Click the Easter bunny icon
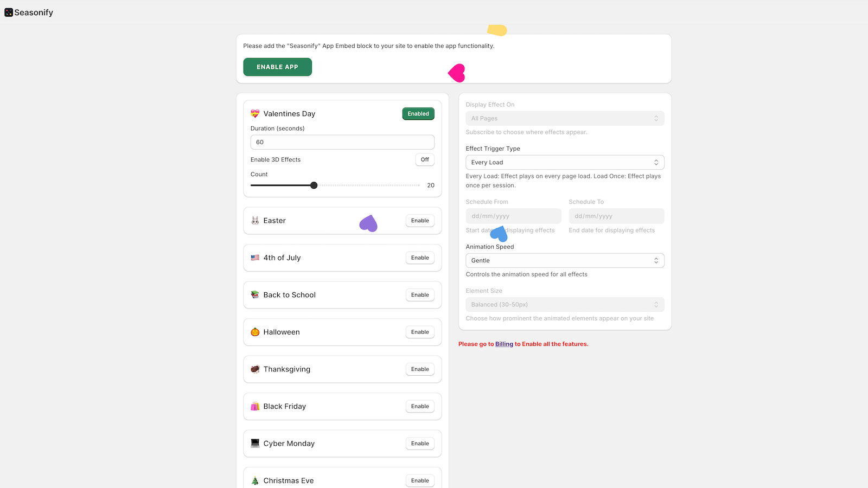 click(x=254, y=220)
